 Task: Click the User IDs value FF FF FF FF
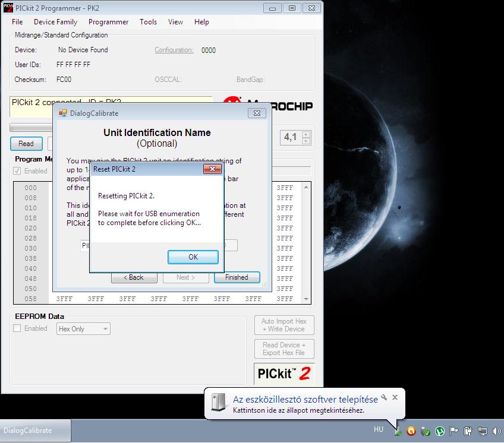coord(73,65)
